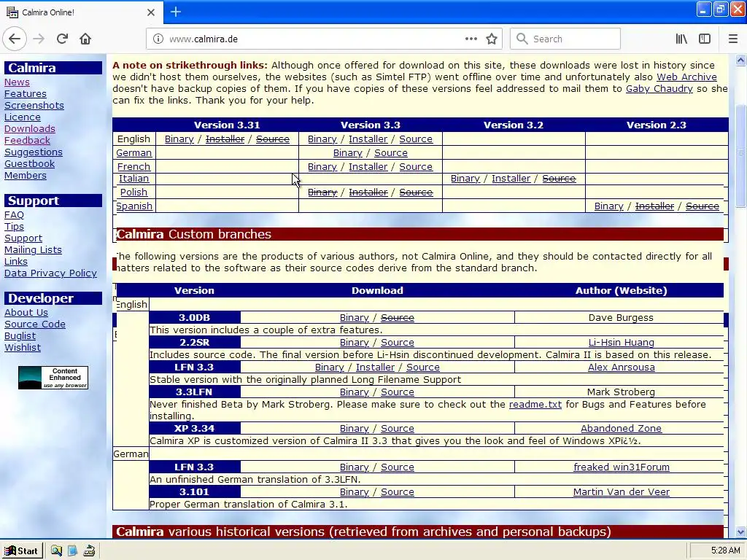The image size is (747, 560).
Task: Click the Gaby Chaudry mail link
Action: [x=659, y=88]
